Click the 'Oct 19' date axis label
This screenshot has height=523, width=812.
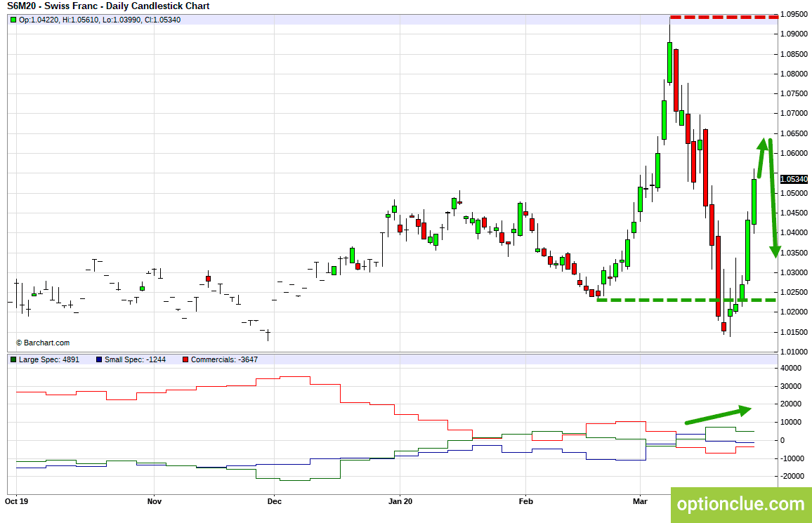point(17,501)
